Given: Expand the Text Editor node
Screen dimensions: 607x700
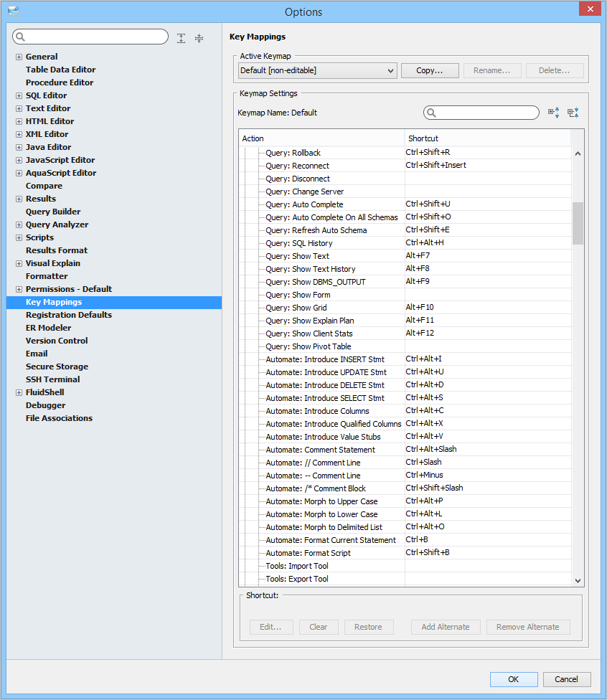Looking at the screenshot, I should (19, 108).
